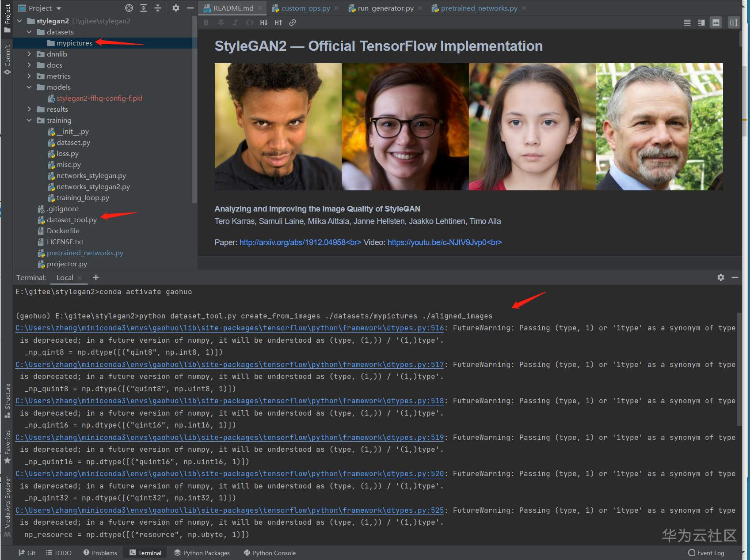Insert inline code formatting in README
750x560 pixels.
[x=250, y=23]
